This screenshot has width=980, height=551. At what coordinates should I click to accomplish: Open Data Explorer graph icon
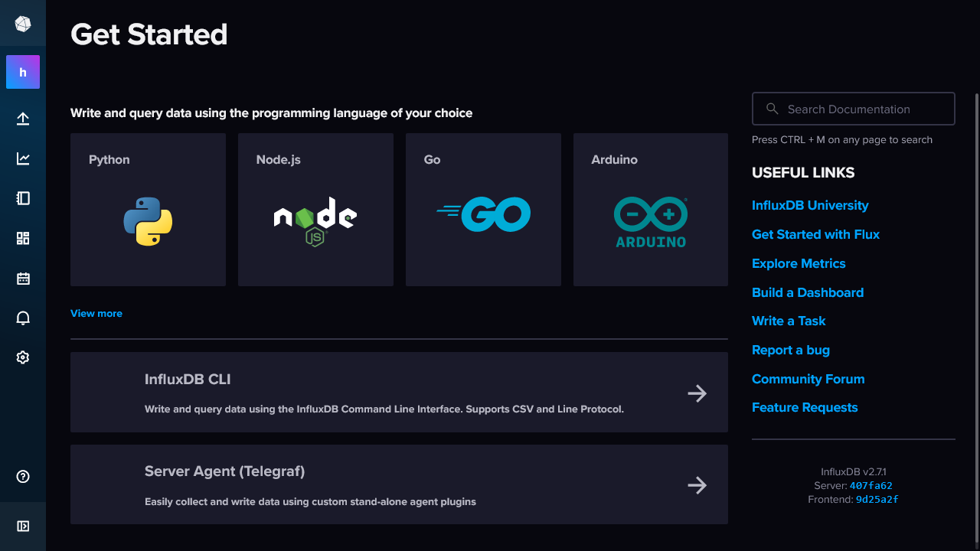coord(23,158)
